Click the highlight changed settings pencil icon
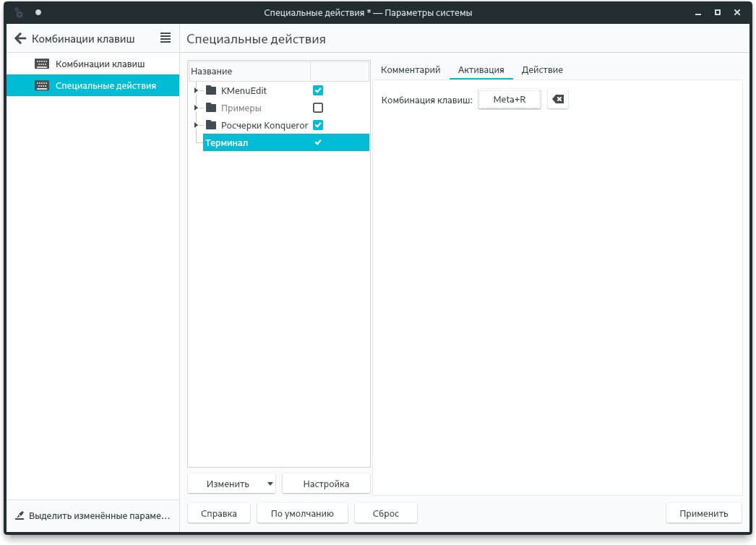The height and width of the screenshot is (545, 756). (20, 515)
